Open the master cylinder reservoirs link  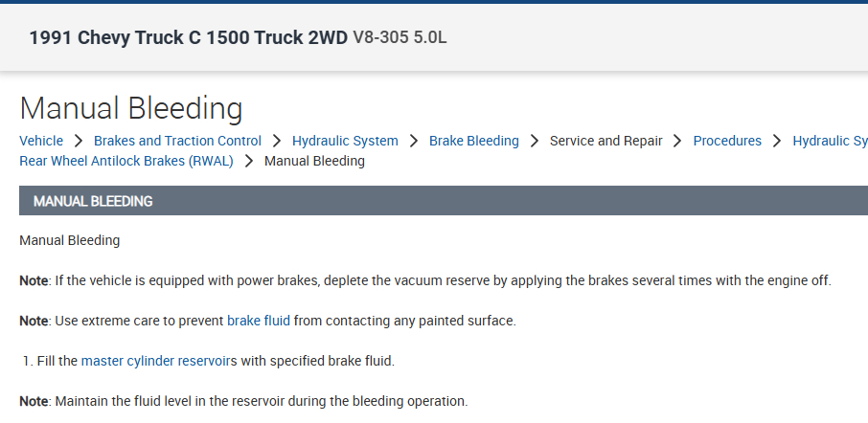point(159,361)
